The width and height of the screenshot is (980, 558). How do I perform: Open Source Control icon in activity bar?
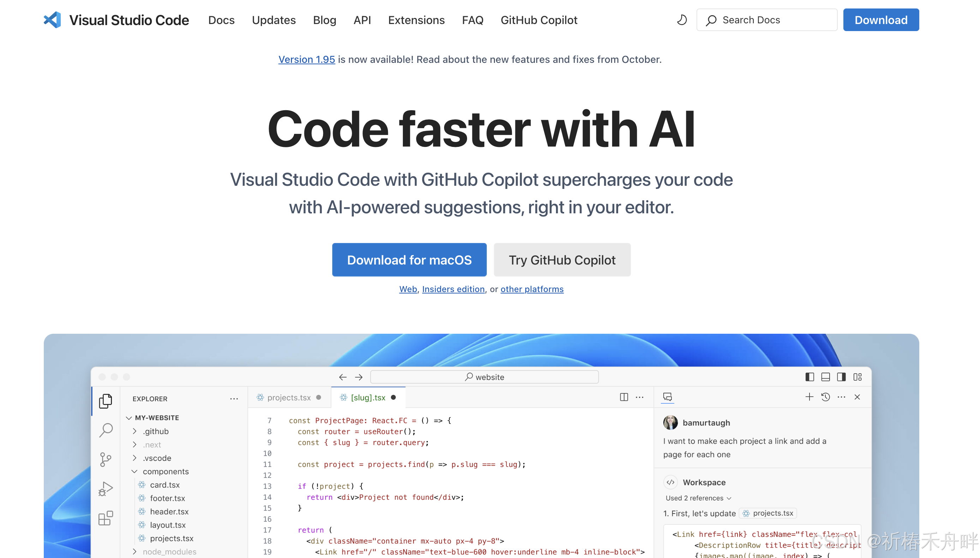(105, 459)
